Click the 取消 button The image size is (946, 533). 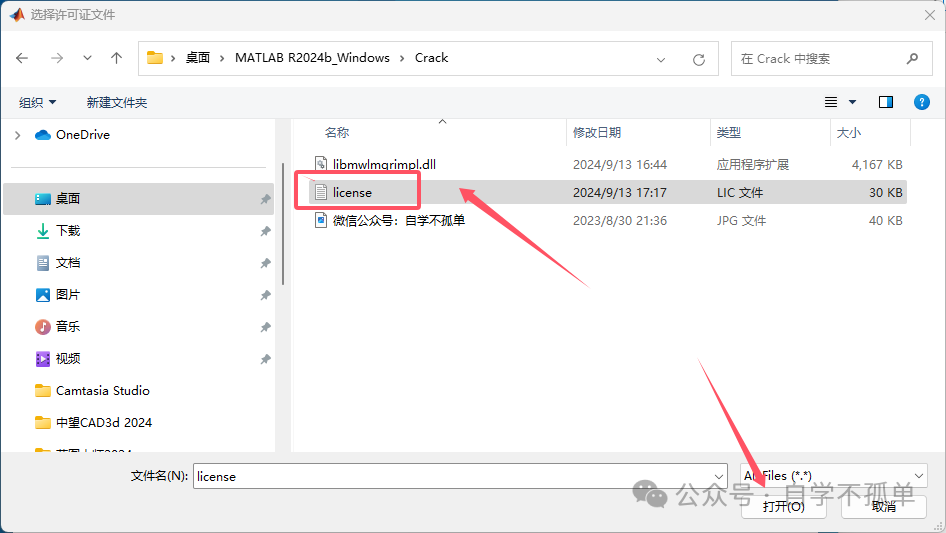tap(884, 506)
